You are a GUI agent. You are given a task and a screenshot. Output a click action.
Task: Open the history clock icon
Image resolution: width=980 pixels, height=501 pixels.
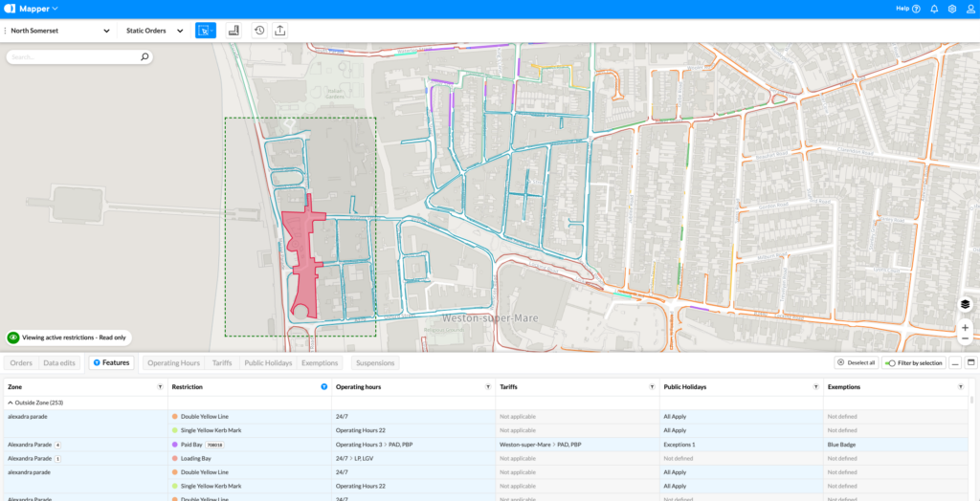(259, 31)
